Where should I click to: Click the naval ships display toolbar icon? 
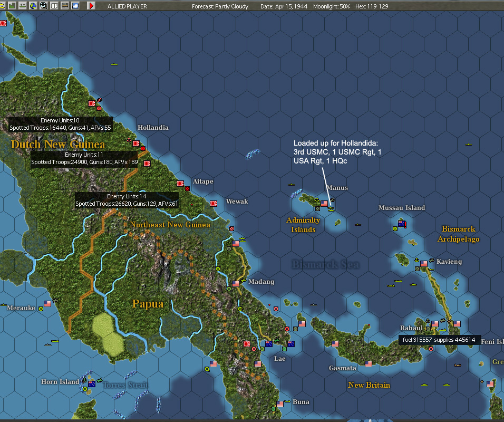(23, 6)
